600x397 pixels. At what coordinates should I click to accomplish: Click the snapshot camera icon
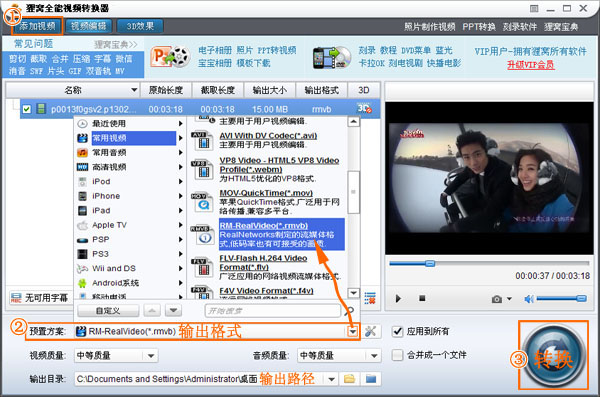pyautogui.click(x=497, y=299)
